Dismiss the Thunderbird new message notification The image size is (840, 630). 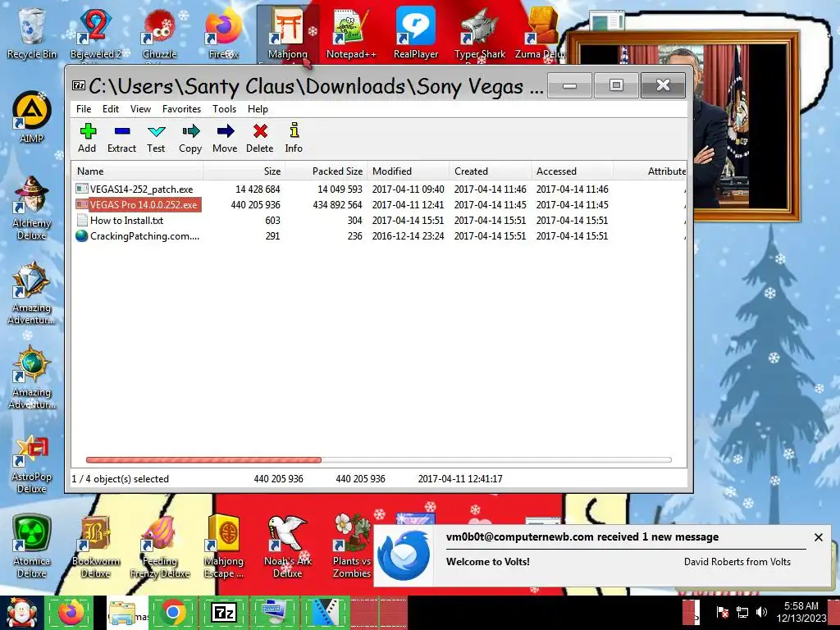(819, 537)
